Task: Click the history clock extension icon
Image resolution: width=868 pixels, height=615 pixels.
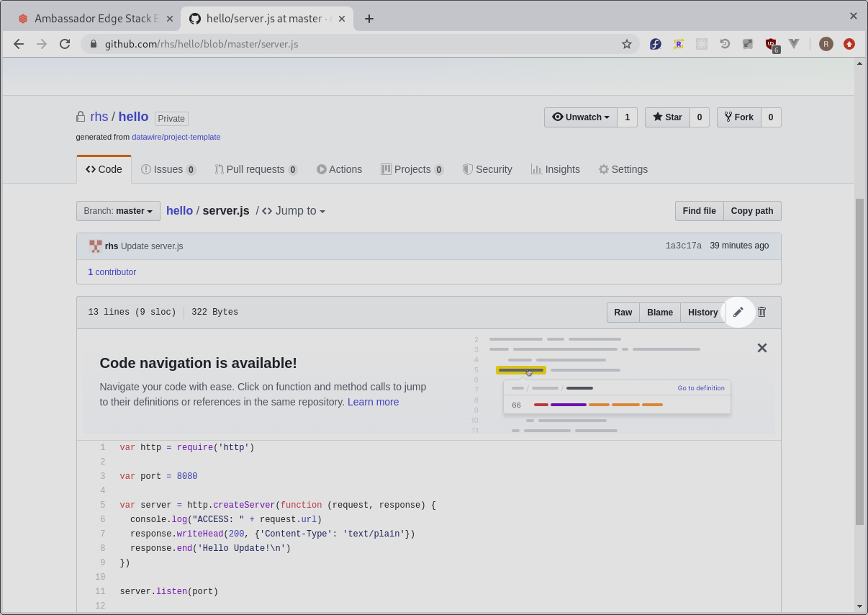Action: click(725, 44)
